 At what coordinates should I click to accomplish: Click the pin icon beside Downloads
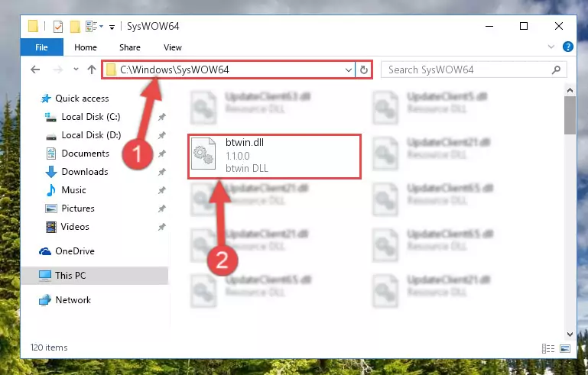point(161,172)
